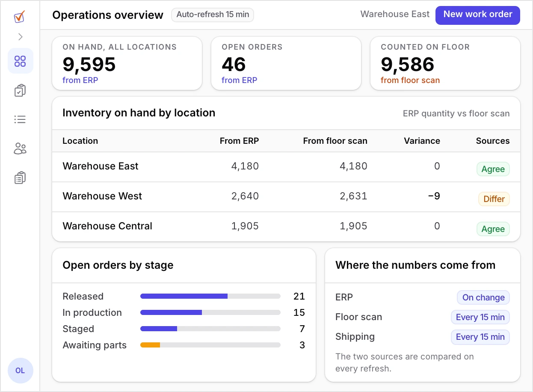
Task: Open the clipboard report icon
Action: click(21, 178)
